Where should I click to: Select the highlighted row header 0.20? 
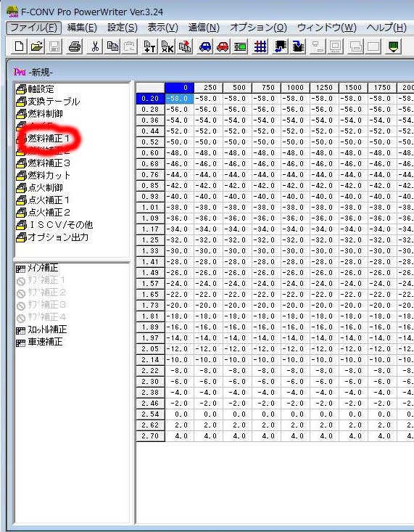[150, 99]
